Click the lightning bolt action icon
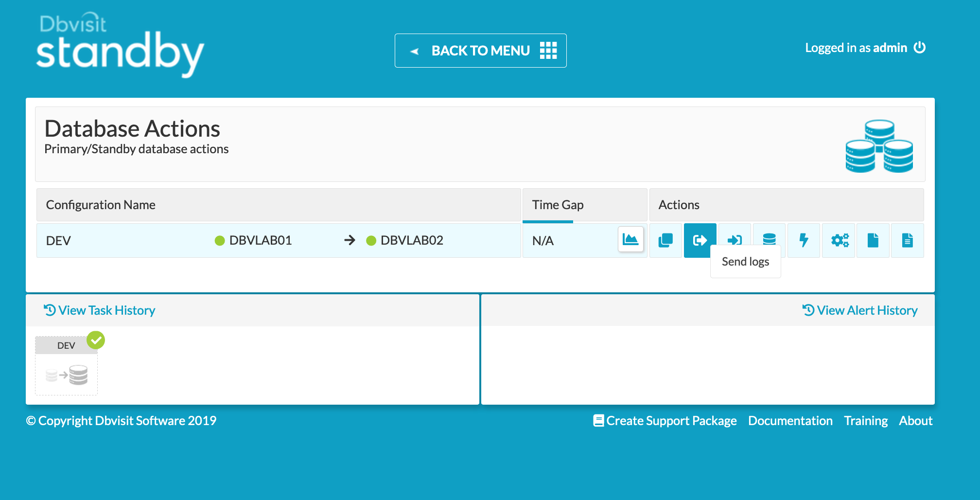 pos(804,240)
